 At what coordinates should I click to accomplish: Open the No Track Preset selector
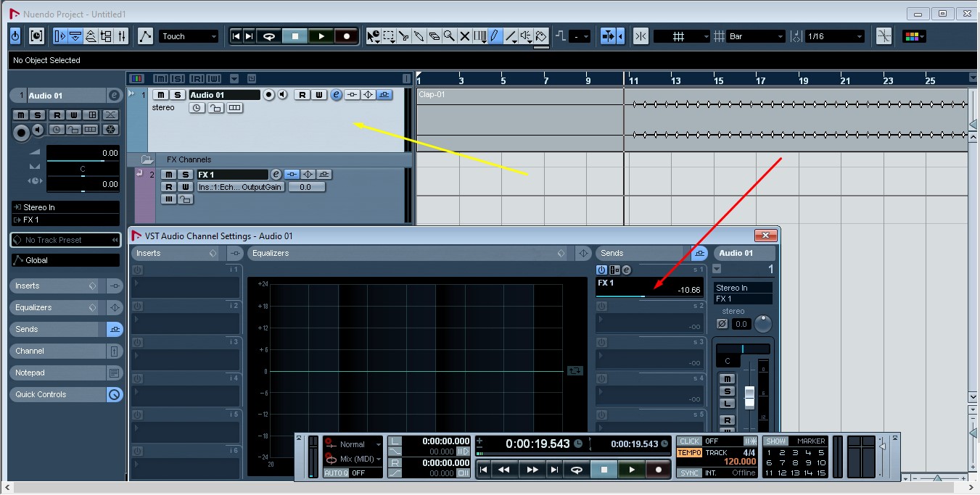pyautogui.click(x=65, y=240)
